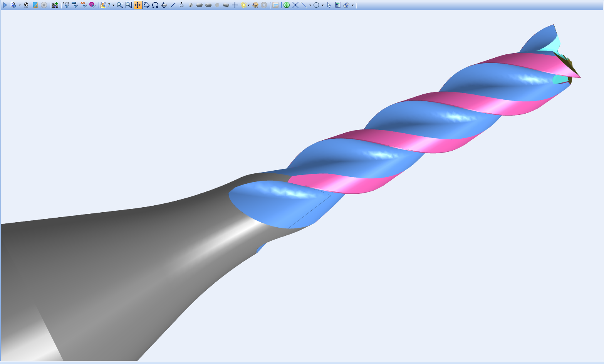
Task: Open the calculator tool
Action: pos(338,5)
